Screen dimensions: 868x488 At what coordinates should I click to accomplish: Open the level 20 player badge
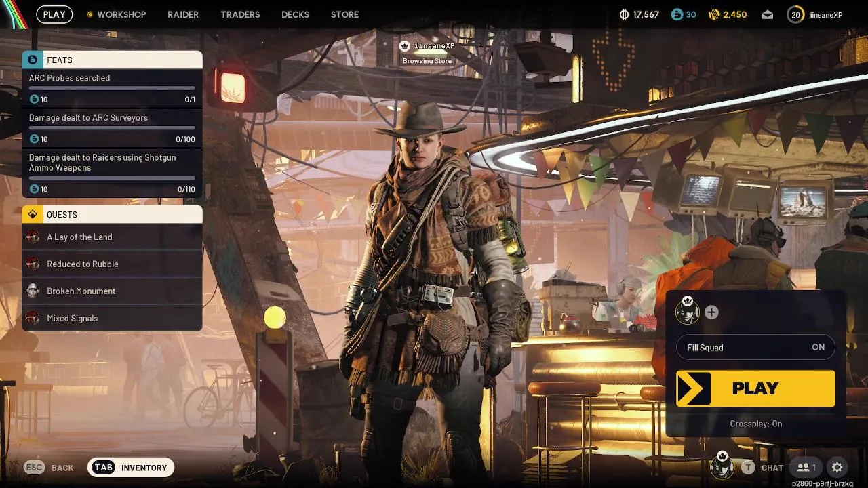tap(795, 14)
